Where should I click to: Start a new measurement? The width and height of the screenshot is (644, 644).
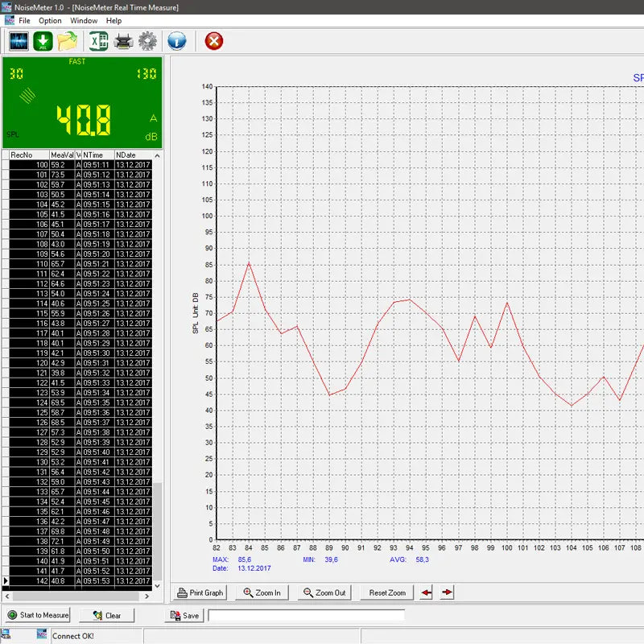(37, 614)
